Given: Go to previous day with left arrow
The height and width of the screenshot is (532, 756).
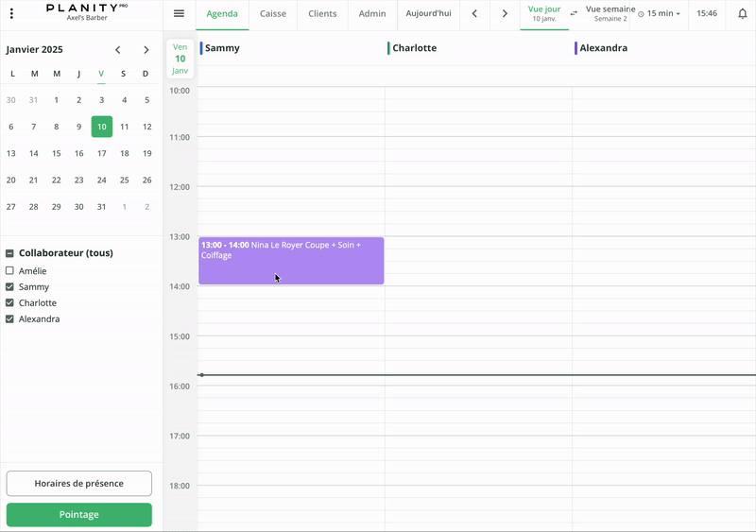Looking at the screenshot, I should pos(474,14).
